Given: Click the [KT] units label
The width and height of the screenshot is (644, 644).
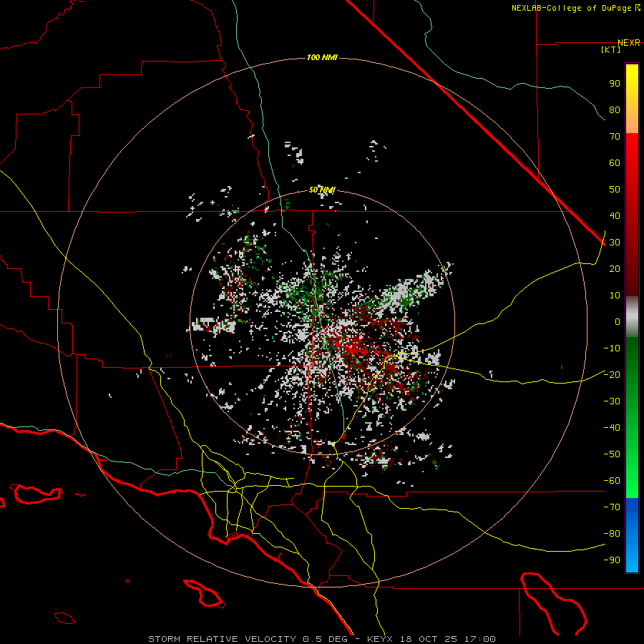Looking at the screenshot, I should pos(611,49).
